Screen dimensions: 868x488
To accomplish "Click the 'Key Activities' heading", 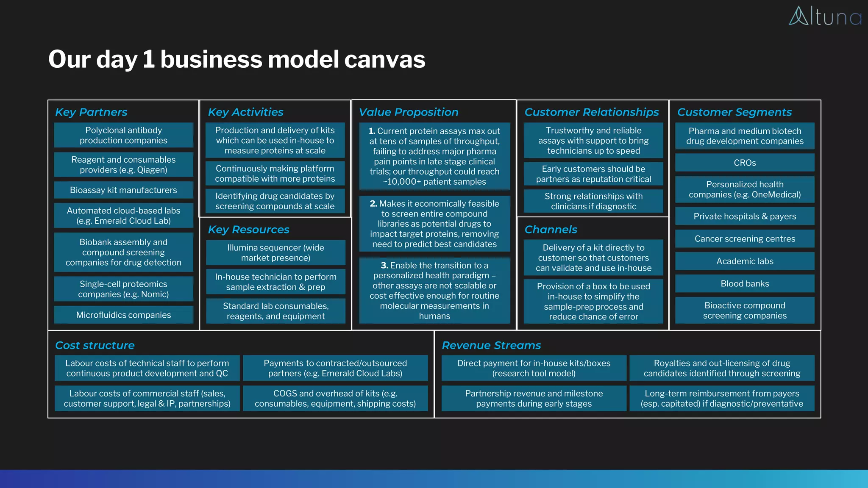I will tap(245, 112).
